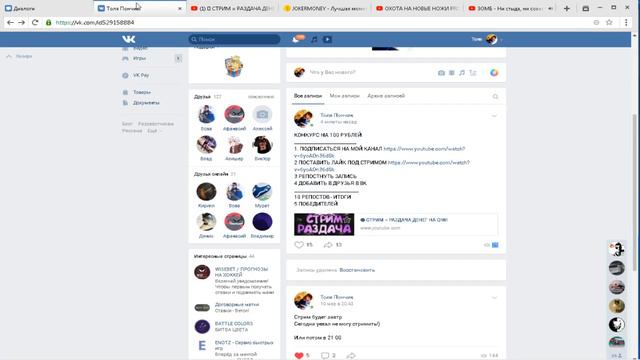
Task: Open VK Pay in left menu
Action: [x=141, y=75]
